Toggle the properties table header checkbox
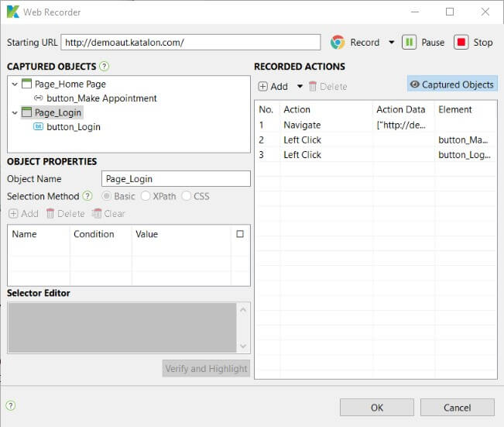Screen dimensions: 504x427 pos(240,234)
